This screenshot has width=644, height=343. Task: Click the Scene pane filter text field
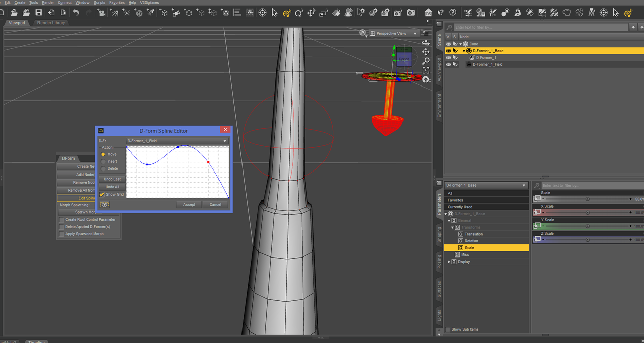(541, 27)
